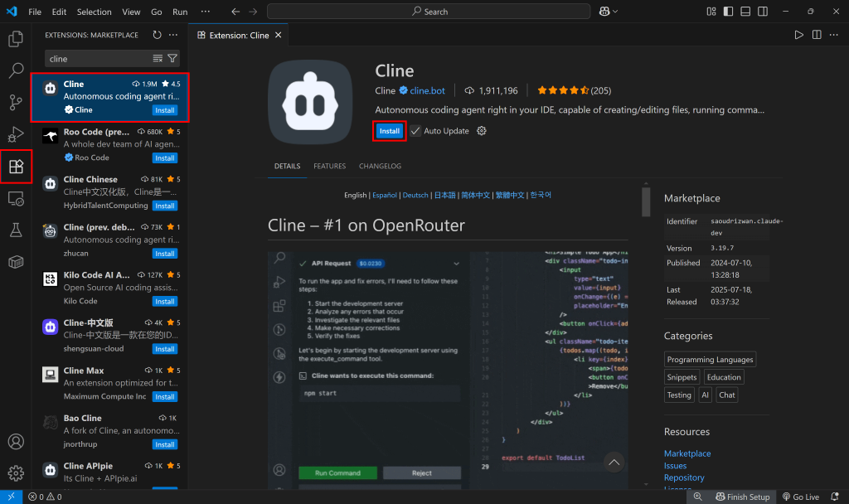Open the More Actions menu in the Extensions panel

click(x=172, y=35)
